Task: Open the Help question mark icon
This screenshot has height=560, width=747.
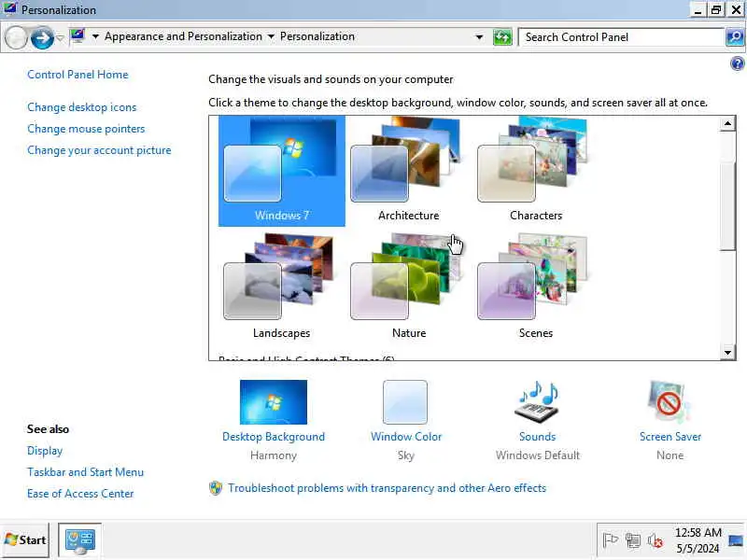Action: [x=737, y=63]
